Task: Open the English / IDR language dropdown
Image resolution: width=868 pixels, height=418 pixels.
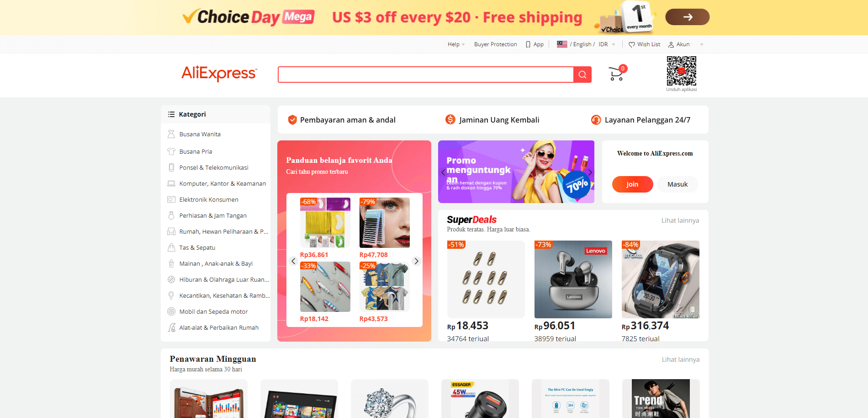Action: [x=586, y=44]
